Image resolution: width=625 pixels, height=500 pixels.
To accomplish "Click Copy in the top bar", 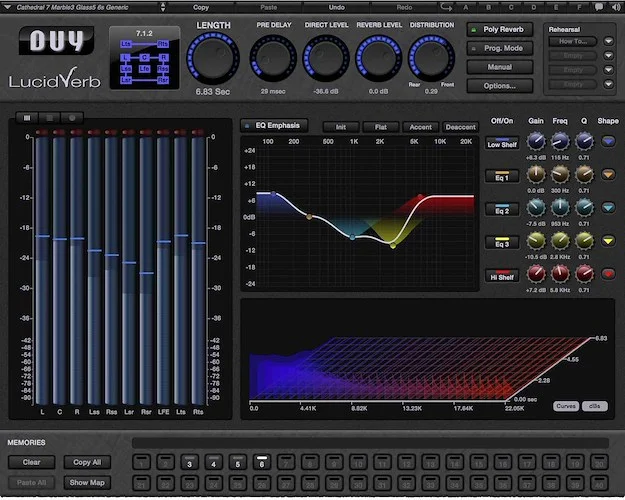I will [x=201, y=7].
